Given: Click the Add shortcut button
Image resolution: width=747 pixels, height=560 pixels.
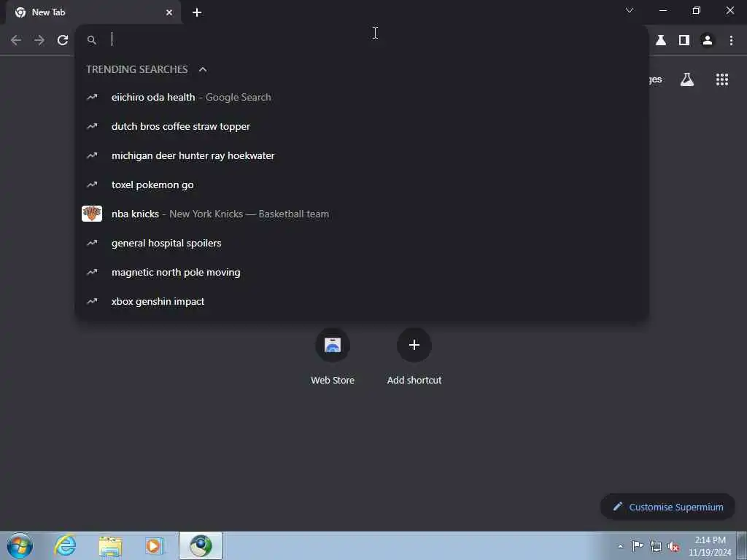Looking at the screenshot, I should pos(414,357).
